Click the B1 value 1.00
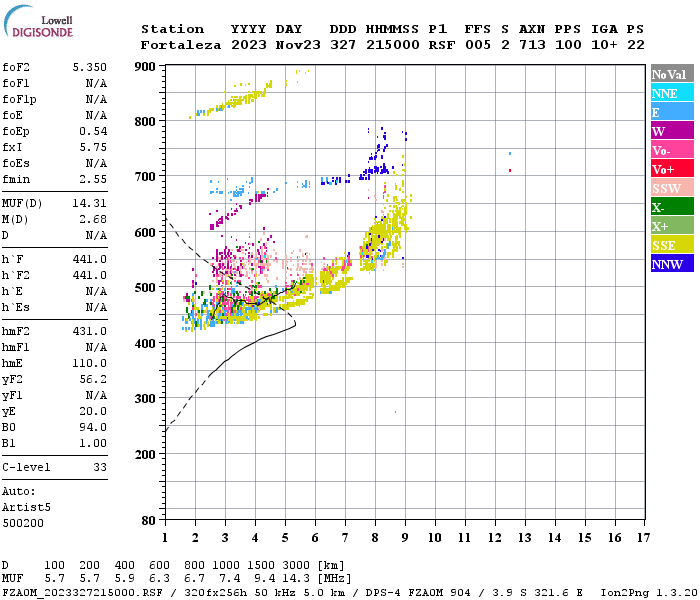 (x=93, y=443)
